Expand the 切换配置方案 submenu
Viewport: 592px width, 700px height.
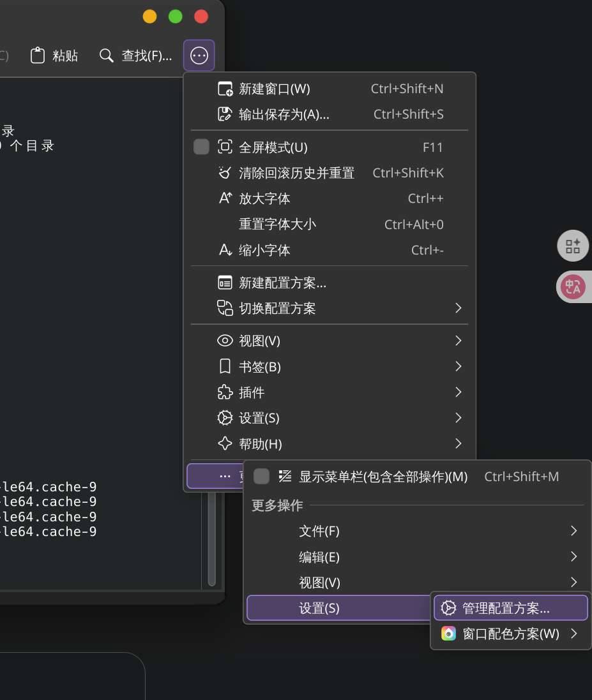(x=458, y=308)
